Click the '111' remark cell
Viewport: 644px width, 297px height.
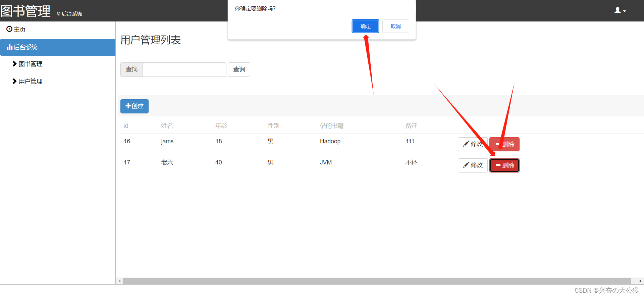pyautogui.click(x=410, y=141)
